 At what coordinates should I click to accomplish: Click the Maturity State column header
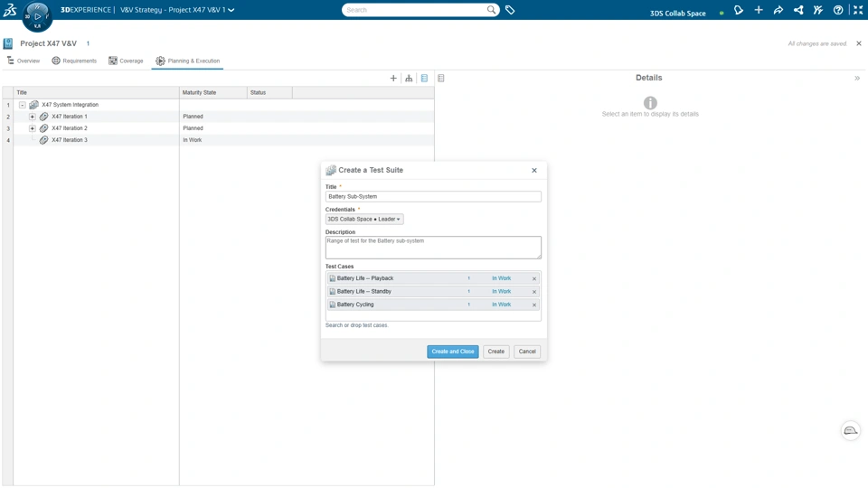pyautogui.click(x=213, y=92)
